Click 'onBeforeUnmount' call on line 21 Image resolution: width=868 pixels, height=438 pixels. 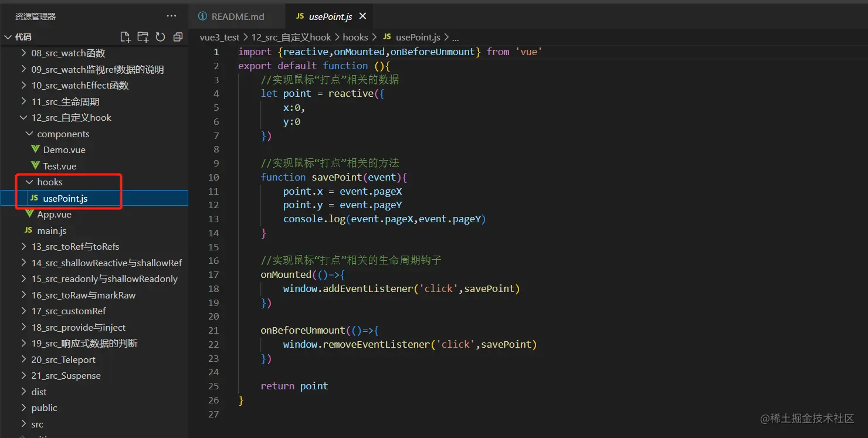(x=303, y=330)
